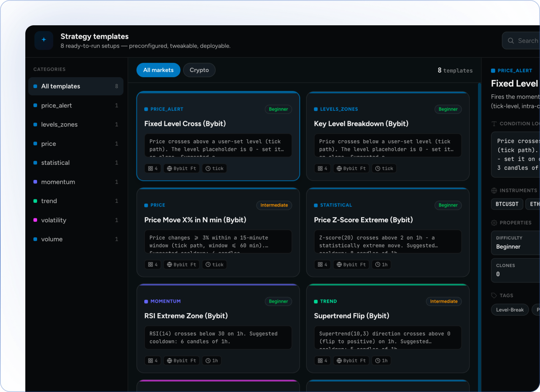Viewport: 540px width, 392px height.
Task: Click the BTCUSDT instrument chip
Action: pyautogui.click(x=507, y=204)
